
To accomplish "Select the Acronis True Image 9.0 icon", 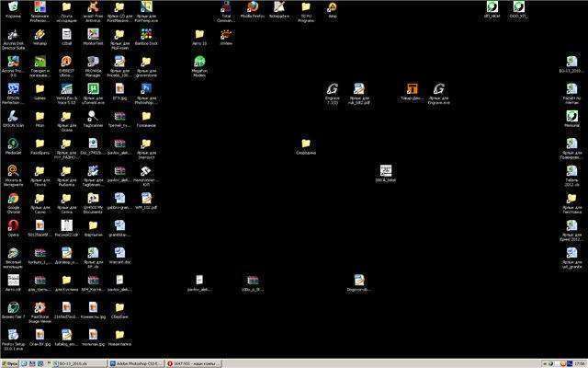I will pyautogui.click(x=13, y=66).
